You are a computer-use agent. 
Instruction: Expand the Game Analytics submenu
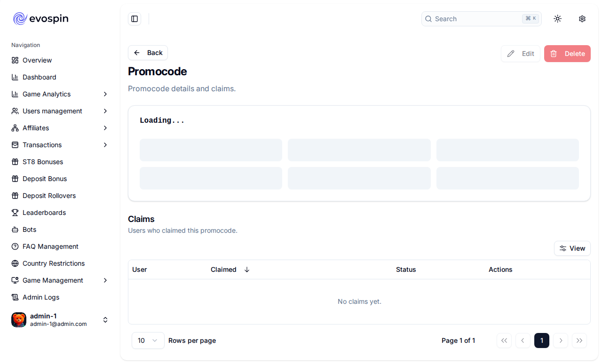coord(60,94)
